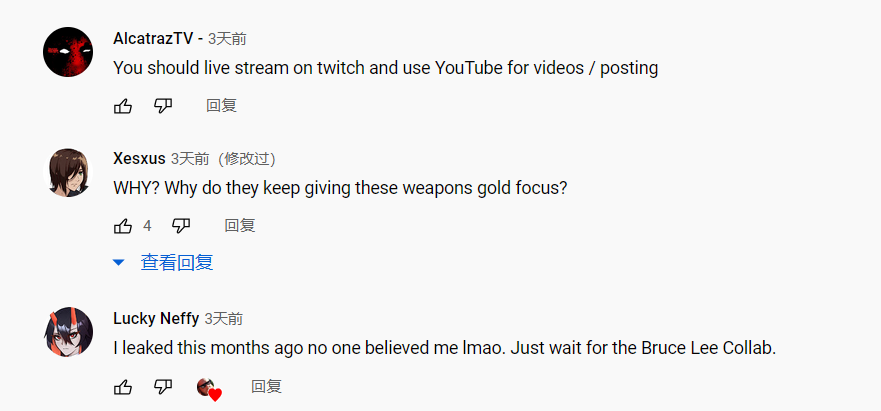Like Lucky Neffy's Bruce Lee Collab comment
Screen dimensions: 881x411
(x=123, y=387)
